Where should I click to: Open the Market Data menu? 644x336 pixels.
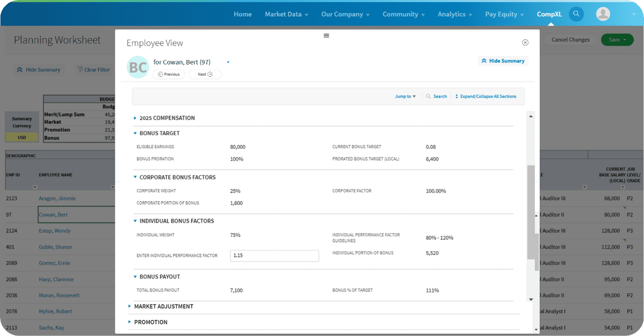(x=286, y=14)
